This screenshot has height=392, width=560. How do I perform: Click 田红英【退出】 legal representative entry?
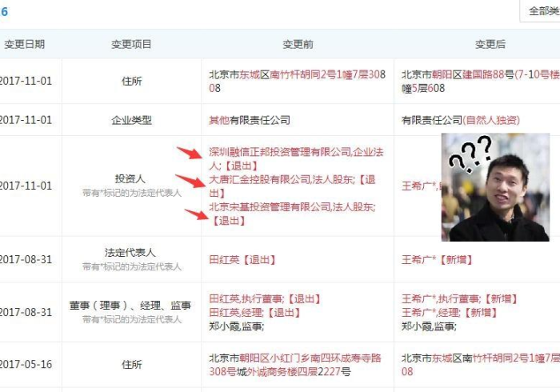point(242,259)
